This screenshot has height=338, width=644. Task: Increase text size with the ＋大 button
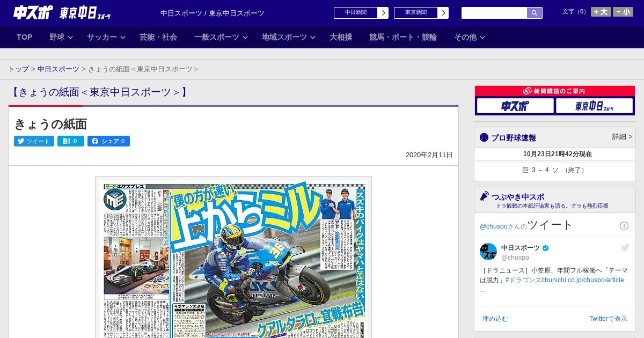601,12
